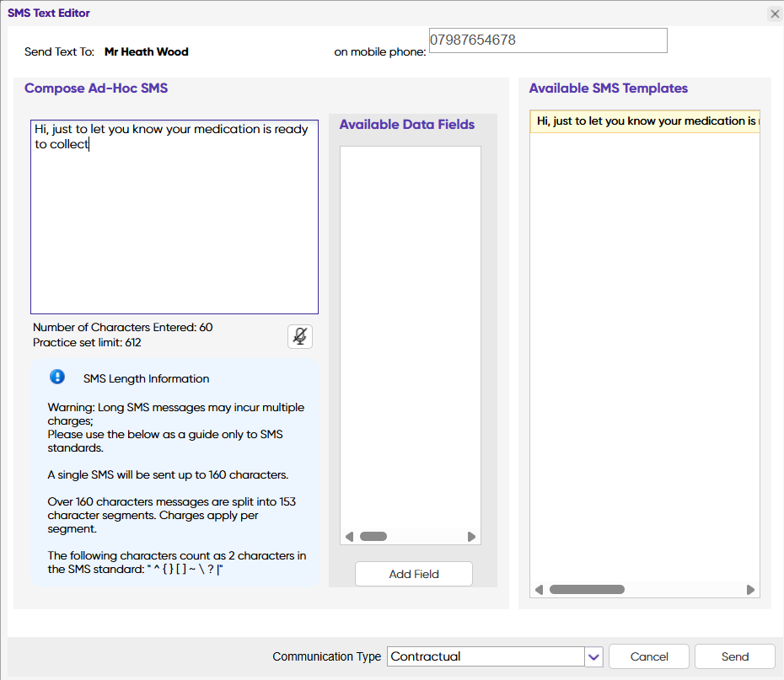Click the Compose Ad-Hoc SMS heading
The image size is (784, 680).
point(96,88)
